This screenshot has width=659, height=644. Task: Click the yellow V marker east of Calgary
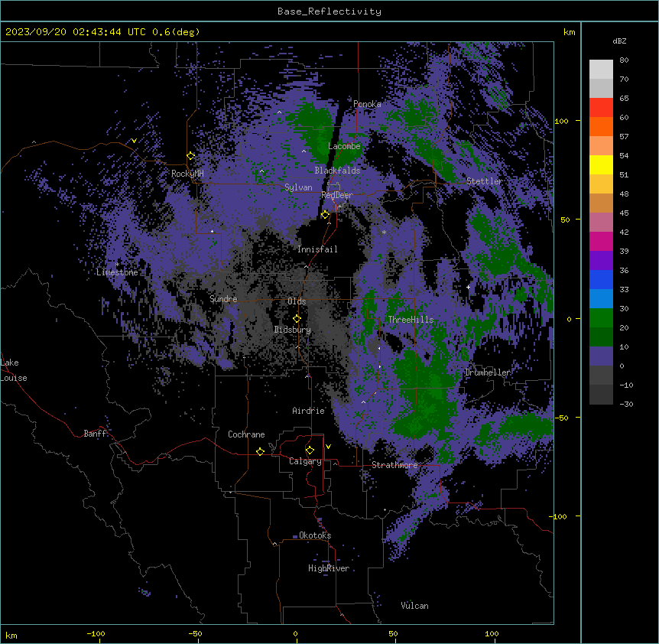point(328,447)
